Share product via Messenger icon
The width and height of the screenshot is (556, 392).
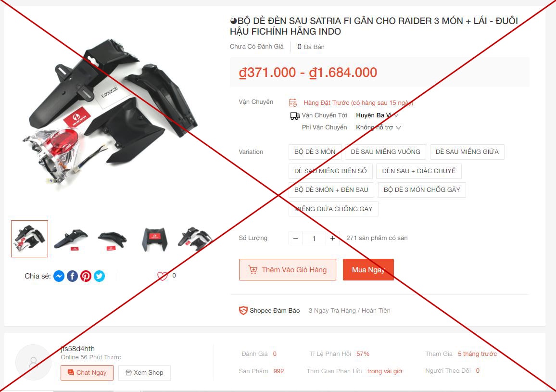(x=59, y=276)
